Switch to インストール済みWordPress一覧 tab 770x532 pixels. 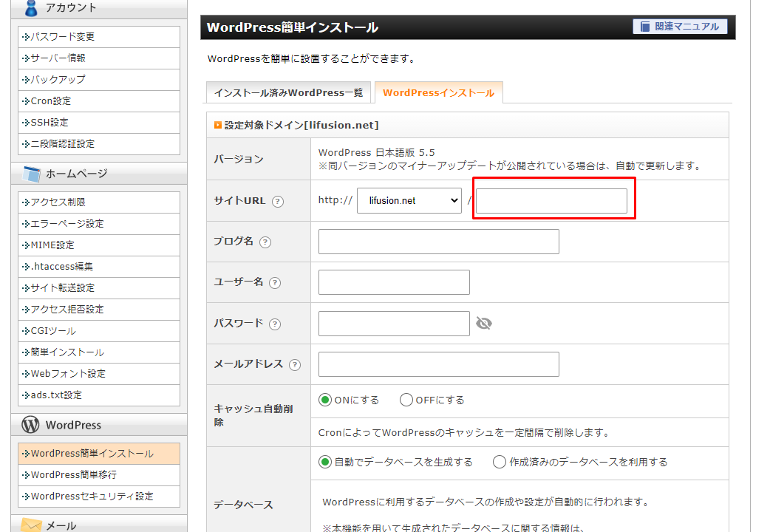[x=288, y=93]
